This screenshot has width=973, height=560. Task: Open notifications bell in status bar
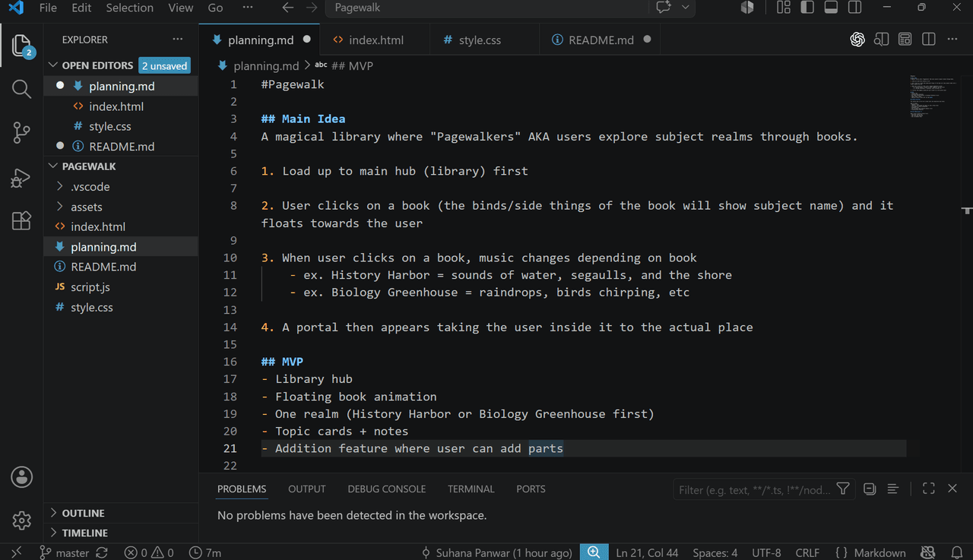pyautogui.click(x=956, y=552)
